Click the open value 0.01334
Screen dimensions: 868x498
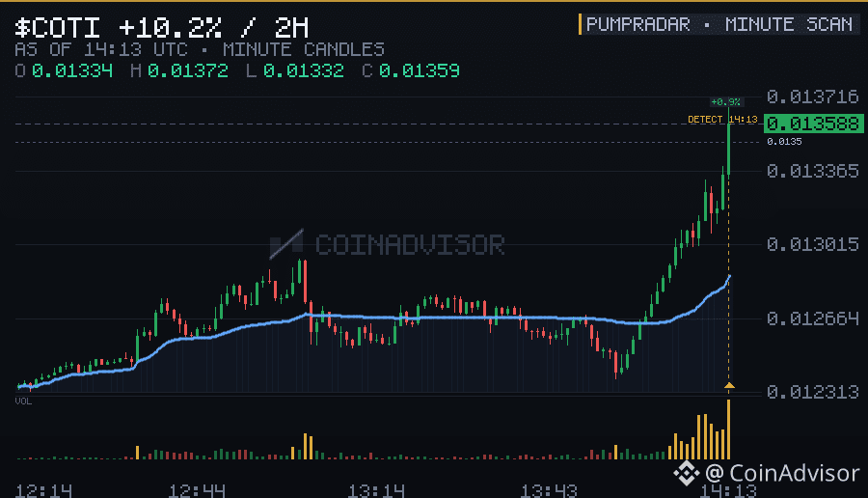pos(72,70)
